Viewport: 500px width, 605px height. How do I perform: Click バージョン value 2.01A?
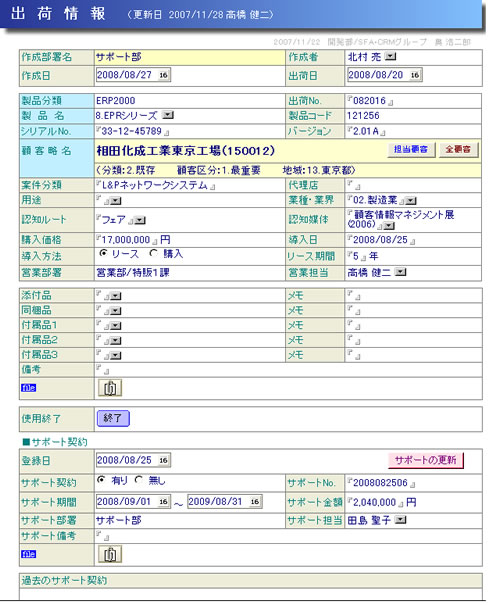click(366, 132)
